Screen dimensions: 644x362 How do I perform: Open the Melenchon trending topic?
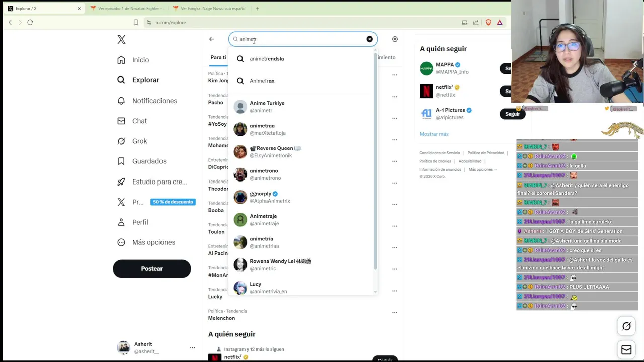point(221,318)
